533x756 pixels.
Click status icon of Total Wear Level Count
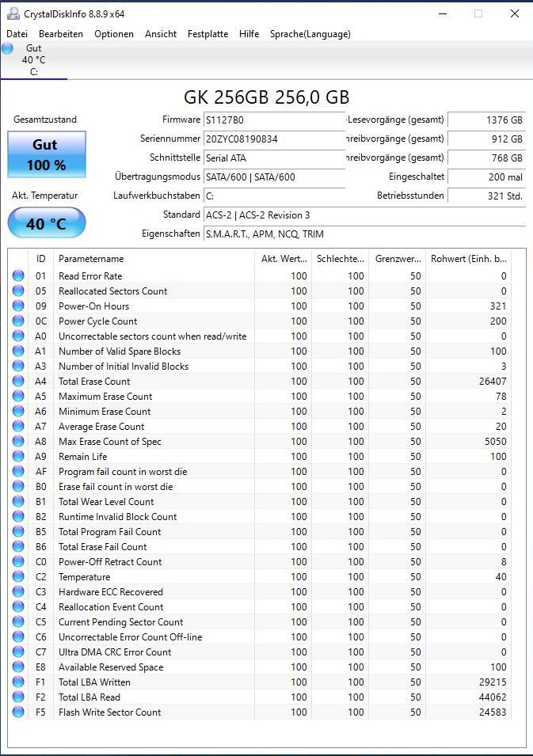pos(18,501)
